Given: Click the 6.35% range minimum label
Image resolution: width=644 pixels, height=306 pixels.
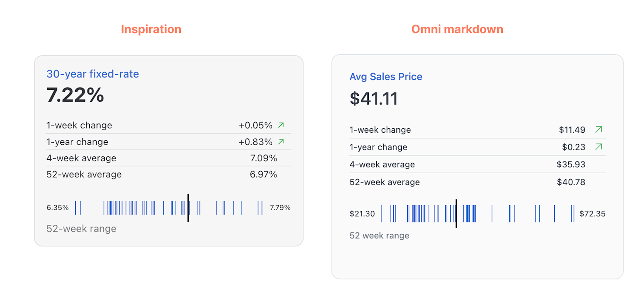Looking at the screenshot, I should click(58, 207).
